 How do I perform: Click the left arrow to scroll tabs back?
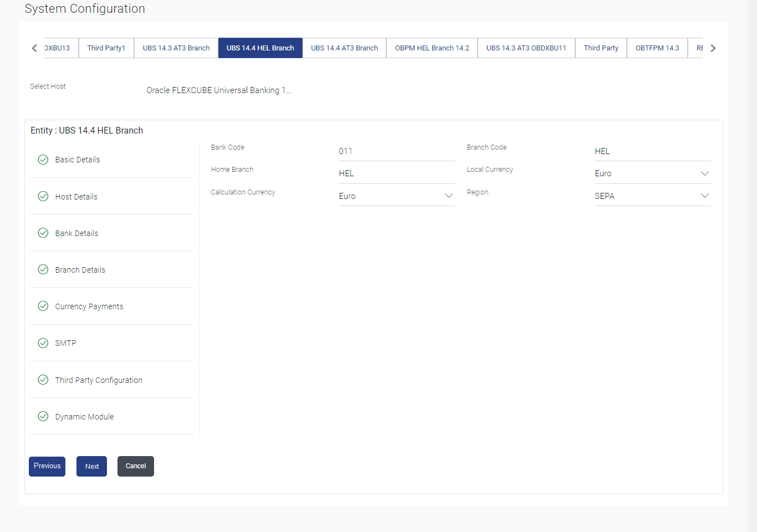click(34, 48)
